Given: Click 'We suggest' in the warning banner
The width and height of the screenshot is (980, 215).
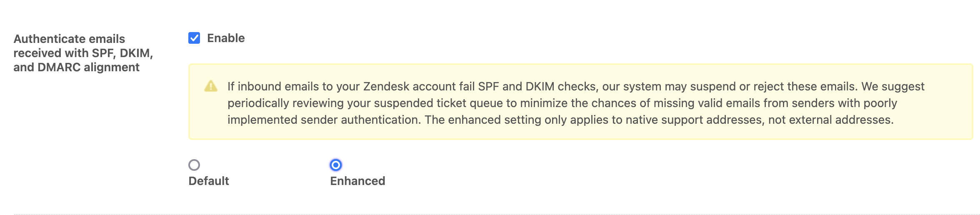Looking at the screenshot, I should coord(893,86).
